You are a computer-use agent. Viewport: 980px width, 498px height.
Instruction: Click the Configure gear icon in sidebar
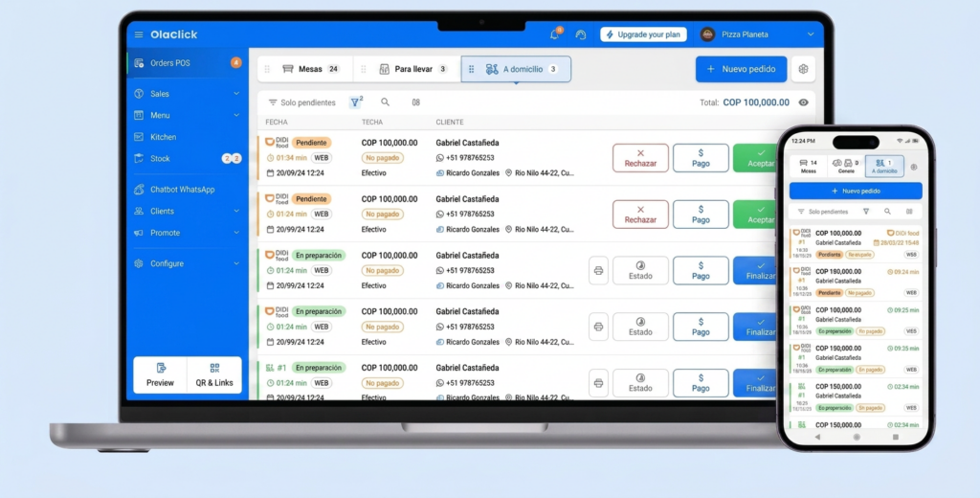click(x=139, y=264)
